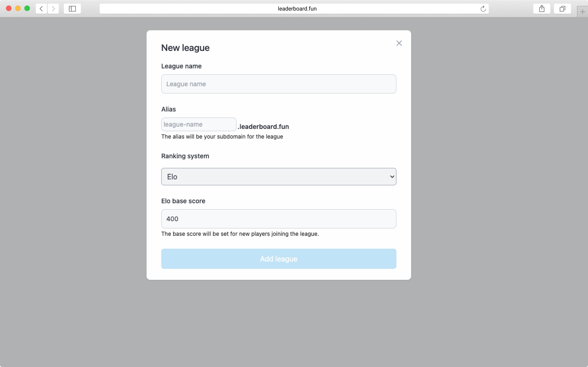Toggle the Safari sidebar button

pyautogui.click(x=72, y=9)
